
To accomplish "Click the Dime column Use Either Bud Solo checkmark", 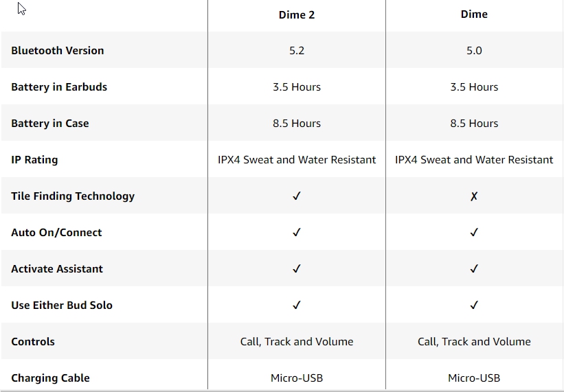I will click(474, 305).
